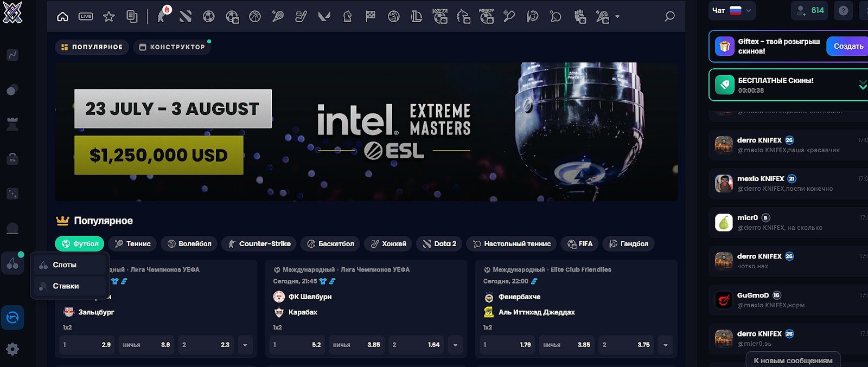Select the Баскетбол sport filter
Viewport: 868px width, 367px height.
[x=330, y=244]
